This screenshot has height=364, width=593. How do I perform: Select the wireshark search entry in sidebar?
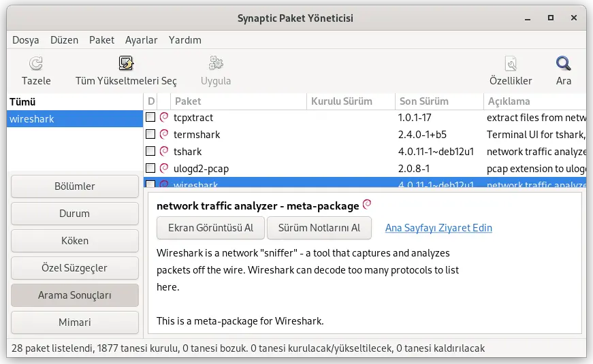75,118
